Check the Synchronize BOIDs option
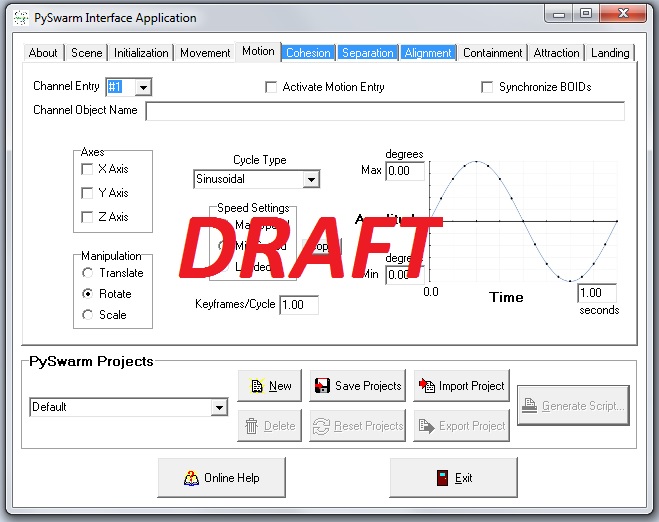 tap(487, 87)
